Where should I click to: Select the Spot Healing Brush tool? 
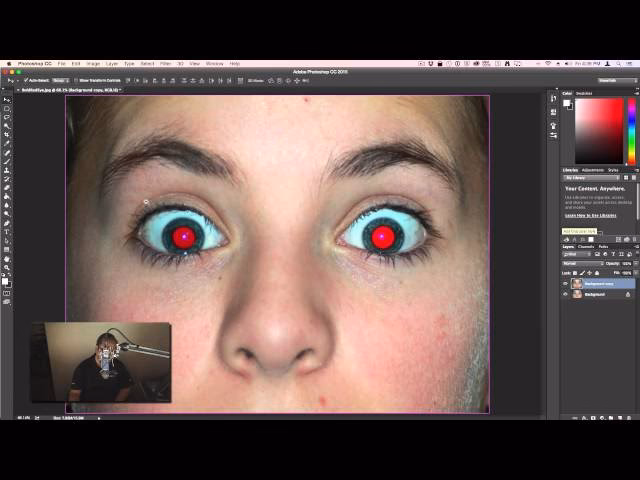tap(7, 153)
